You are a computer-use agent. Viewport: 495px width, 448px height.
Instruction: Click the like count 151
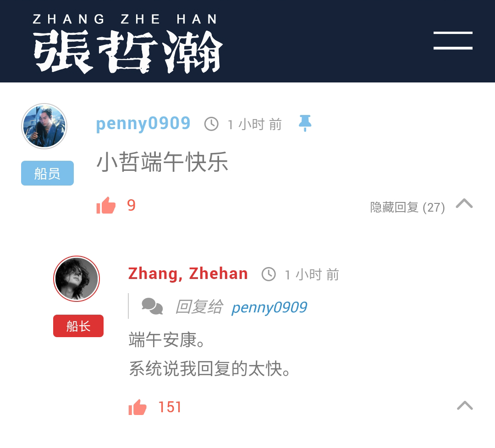coord(170,407)
